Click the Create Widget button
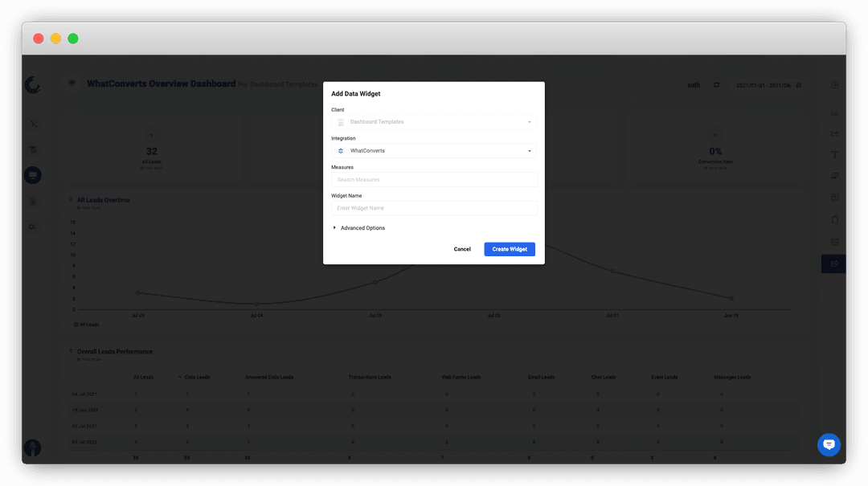Image resolution: width=868 pixels, height=486 pixels. tap(510, 249)
